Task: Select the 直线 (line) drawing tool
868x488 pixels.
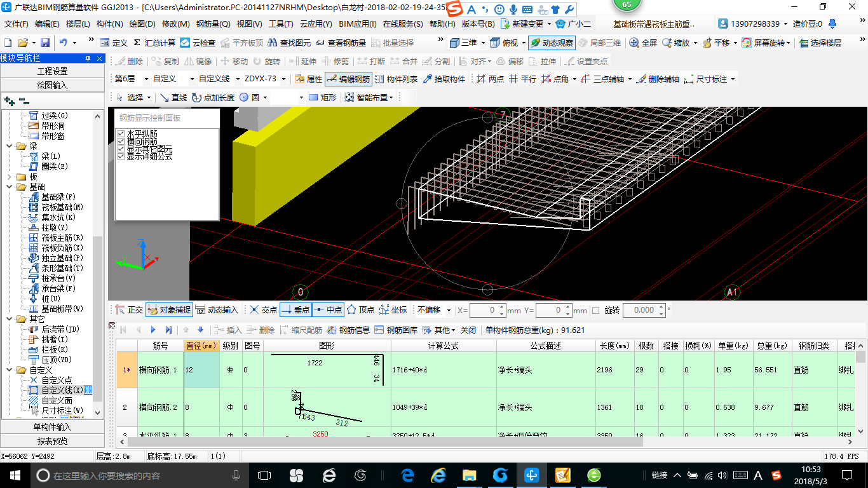Action: [x=173, y=97]
